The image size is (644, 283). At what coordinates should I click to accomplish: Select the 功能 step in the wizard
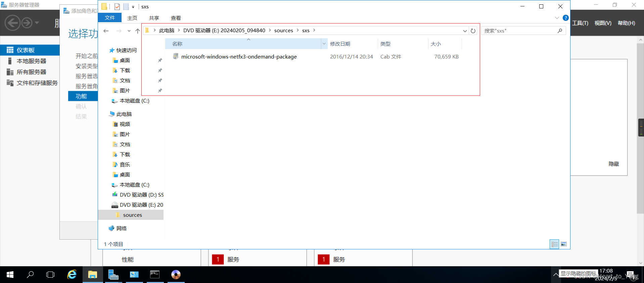[83, 96]
